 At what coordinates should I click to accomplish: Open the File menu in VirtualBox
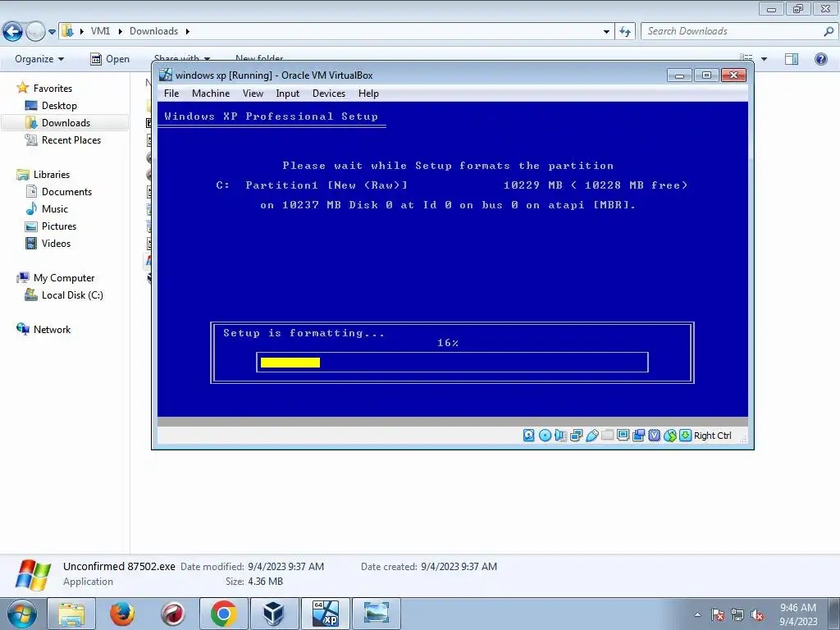[x=171, y=94]
